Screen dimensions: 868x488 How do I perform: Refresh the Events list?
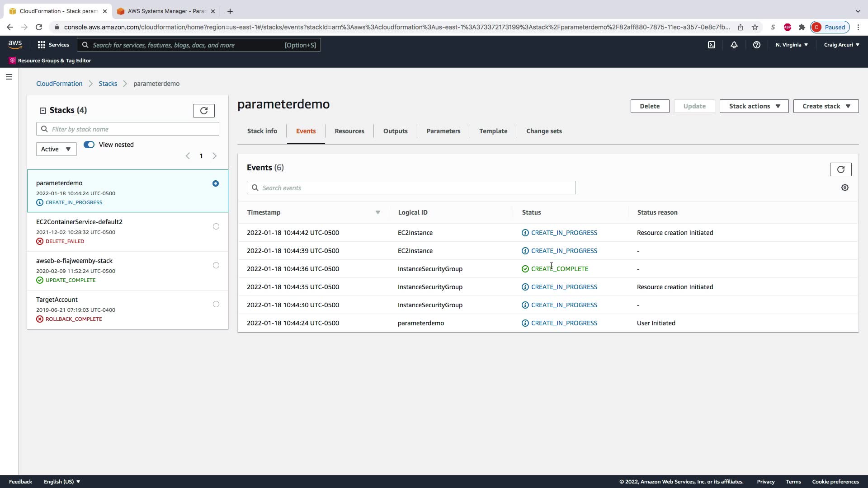(840, 169)
